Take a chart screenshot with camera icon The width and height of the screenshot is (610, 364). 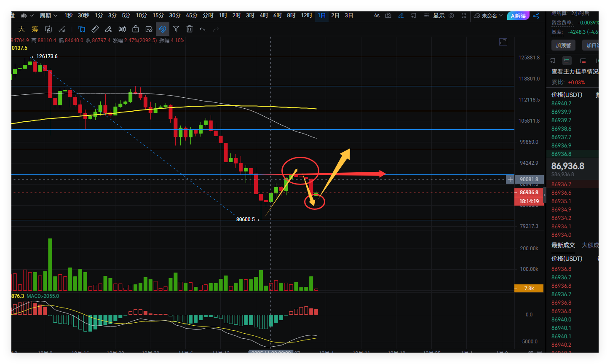[388, 16]
